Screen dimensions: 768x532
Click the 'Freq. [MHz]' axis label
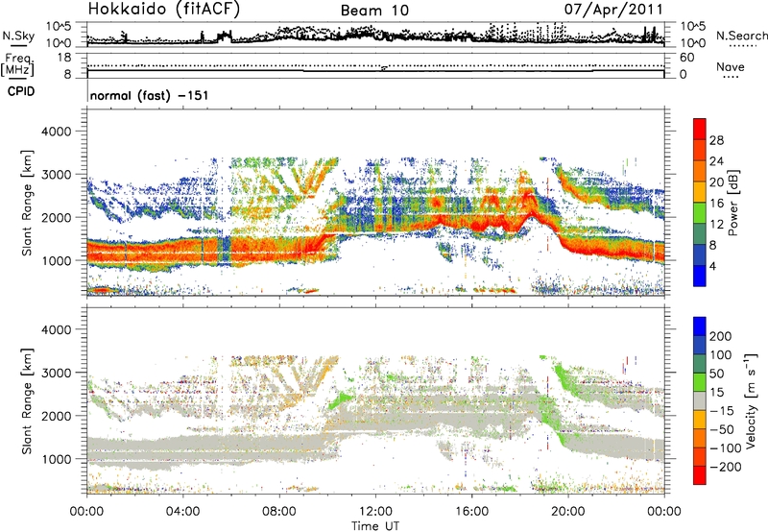pyautogui.click(x=18, y=65)
